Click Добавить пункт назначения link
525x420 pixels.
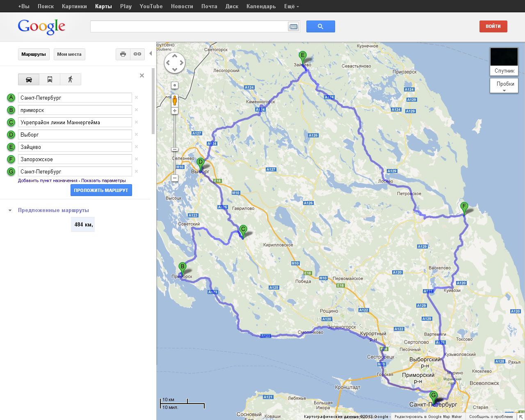coord(48,180)
